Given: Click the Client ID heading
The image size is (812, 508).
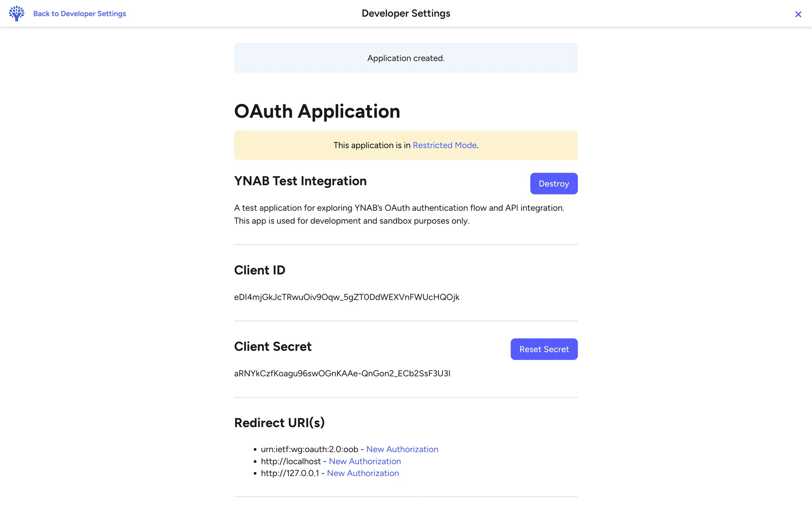Looking at the screenshot, I should point(259,270).
